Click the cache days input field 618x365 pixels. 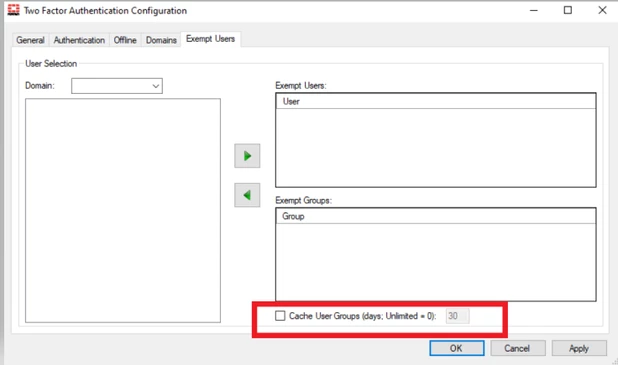point(458,316)
